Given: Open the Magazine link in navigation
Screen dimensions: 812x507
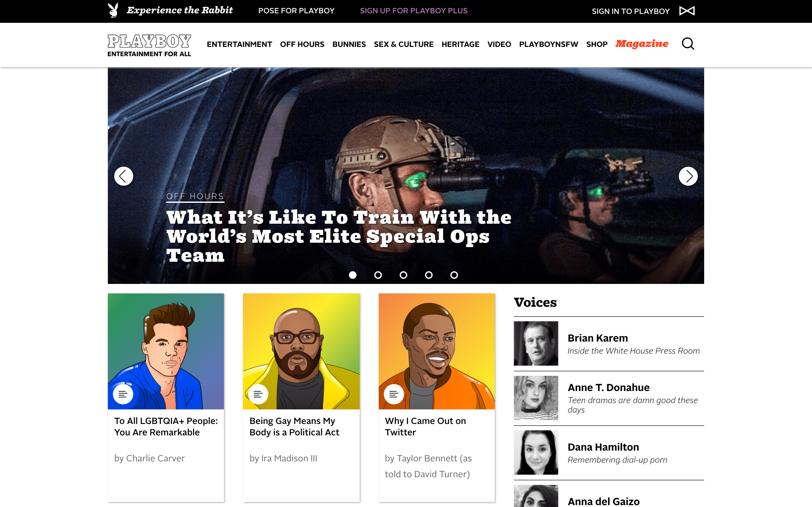Looking at the screenshot, I should coord(642,44).
